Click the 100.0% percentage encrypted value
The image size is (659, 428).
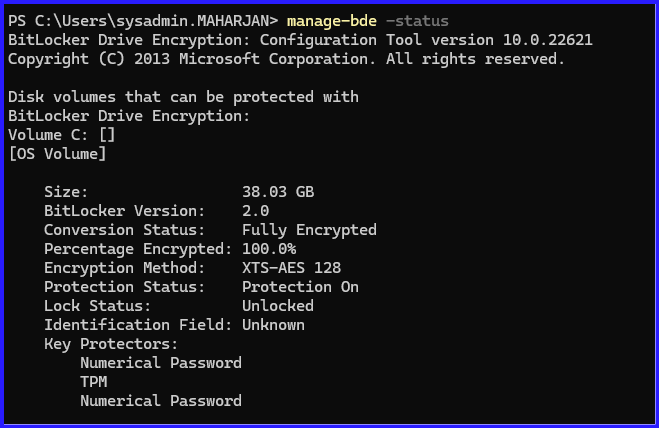(x=269, y=249)
